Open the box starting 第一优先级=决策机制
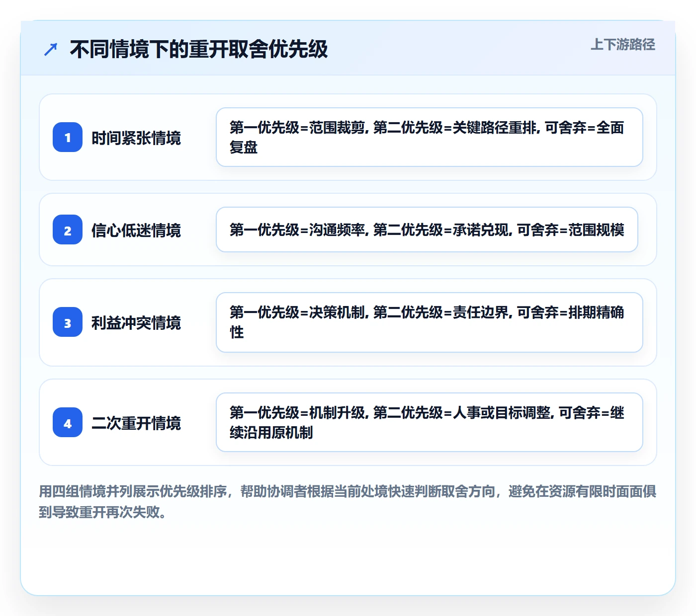The height and width of the screenshot is (616, 696). [430, 322]
